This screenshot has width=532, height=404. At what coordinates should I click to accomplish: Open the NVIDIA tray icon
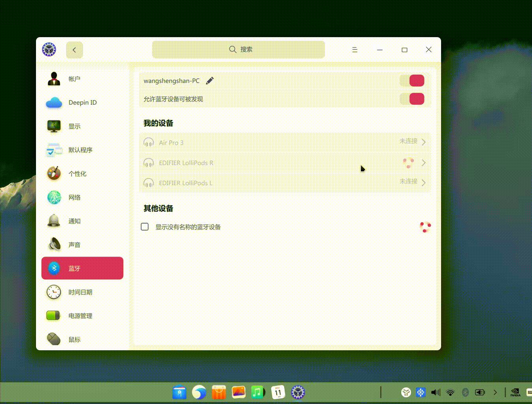515,392
